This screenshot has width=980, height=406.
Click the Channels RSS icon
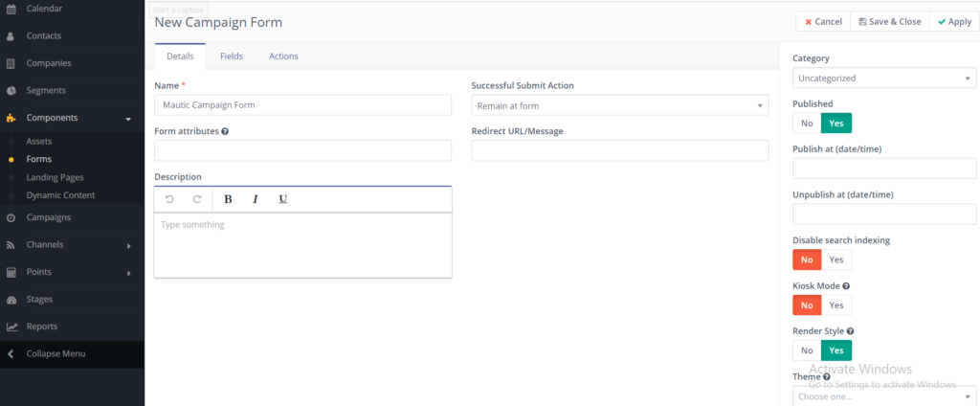11,245
